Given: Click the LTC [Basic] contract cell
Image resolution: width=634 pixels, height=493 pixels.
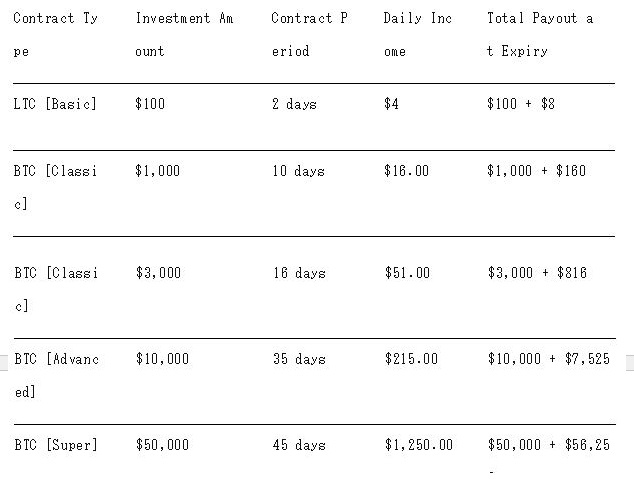Looking at the screenshot, I should 55,104.
